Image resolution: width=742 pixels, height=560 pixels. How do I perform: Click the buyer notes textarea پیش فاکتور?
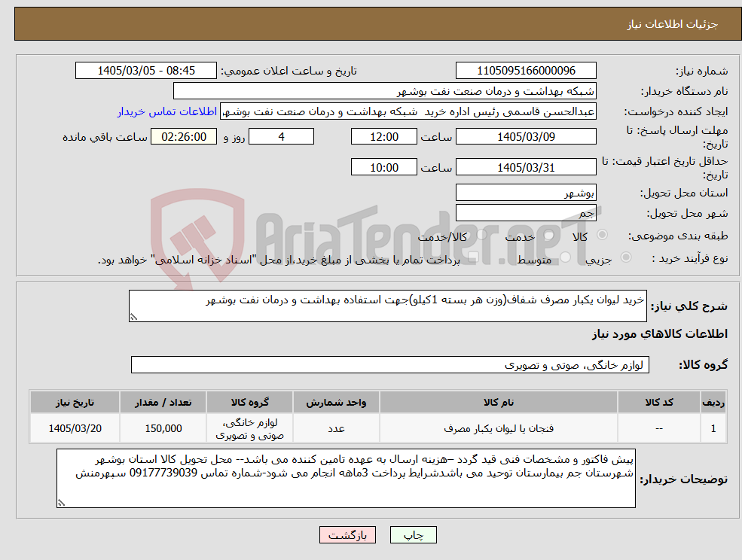(346, 478)
